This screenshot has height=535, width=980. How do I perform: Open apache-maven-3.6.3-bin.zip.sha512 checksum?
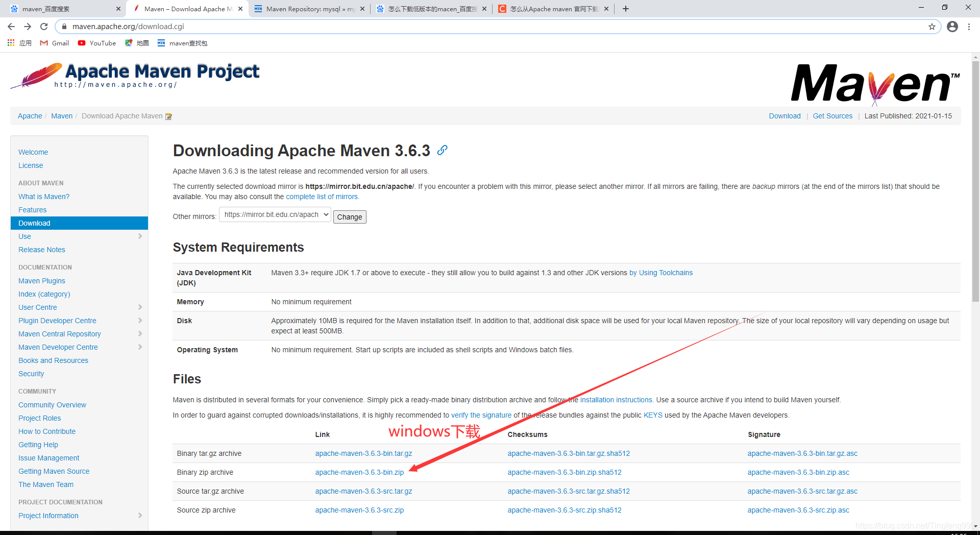pyautogui.click(x=565, y=472)
